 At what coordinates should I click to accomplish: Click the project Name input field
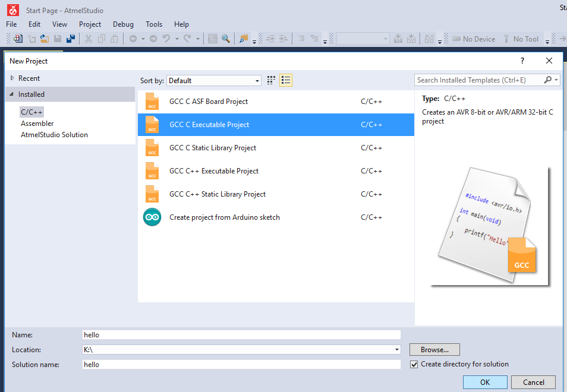241,335
